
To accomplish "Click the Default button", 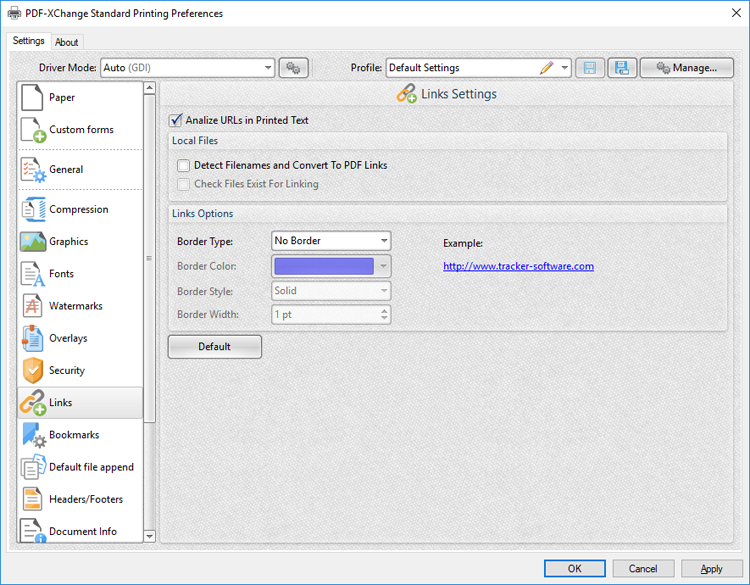I will pyautogui.click(x=214, y=347).
